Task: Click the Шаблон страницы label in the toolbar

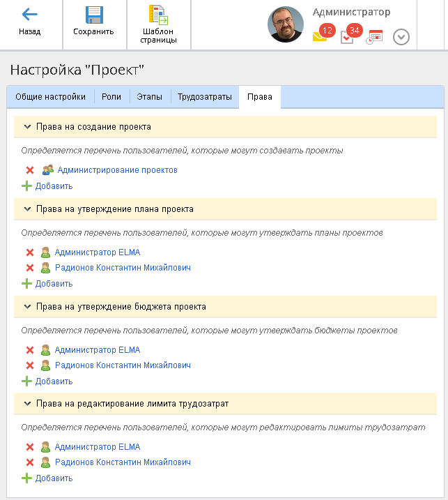Action: click(158, 36)
